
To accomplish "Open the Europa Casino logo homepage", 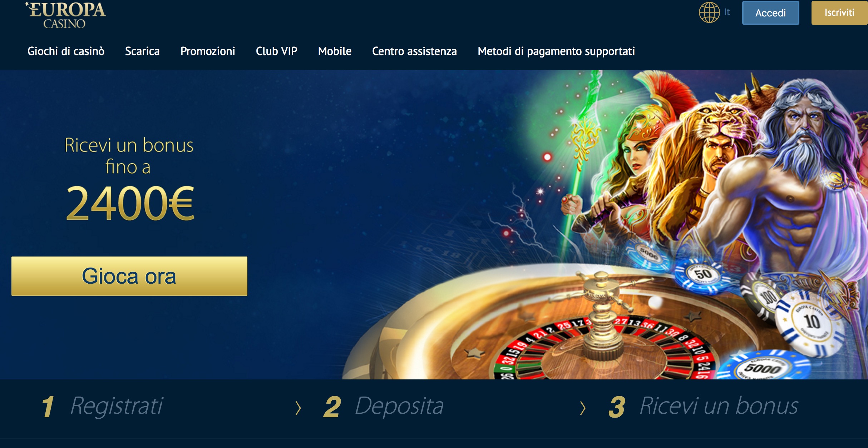I will click(x=66, y=15).
